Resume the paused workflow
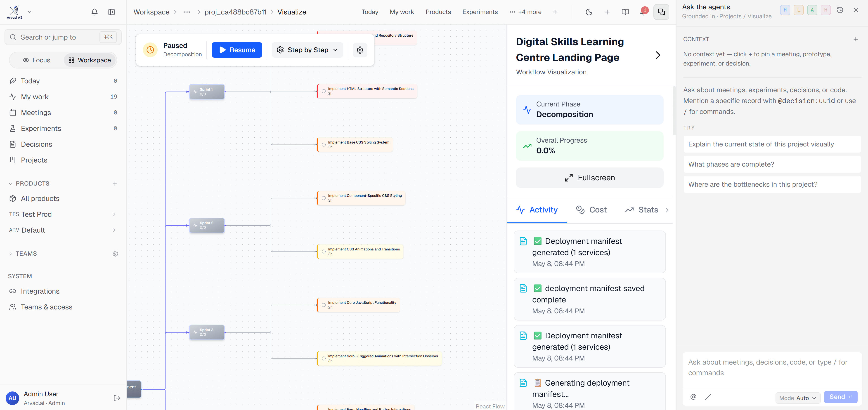Image resolution: width=868 pixels, height=410 pixels. pyautogui.click(x=237, y=50)
